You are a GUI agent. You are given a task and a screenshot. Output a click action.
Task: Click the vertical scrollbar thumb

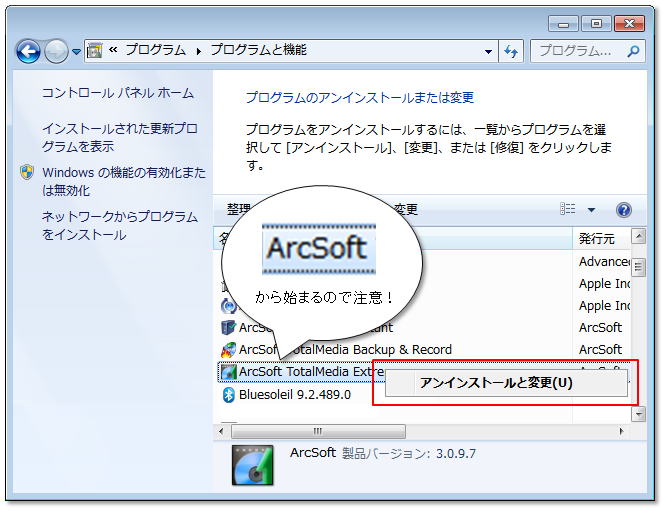[638, 267]
